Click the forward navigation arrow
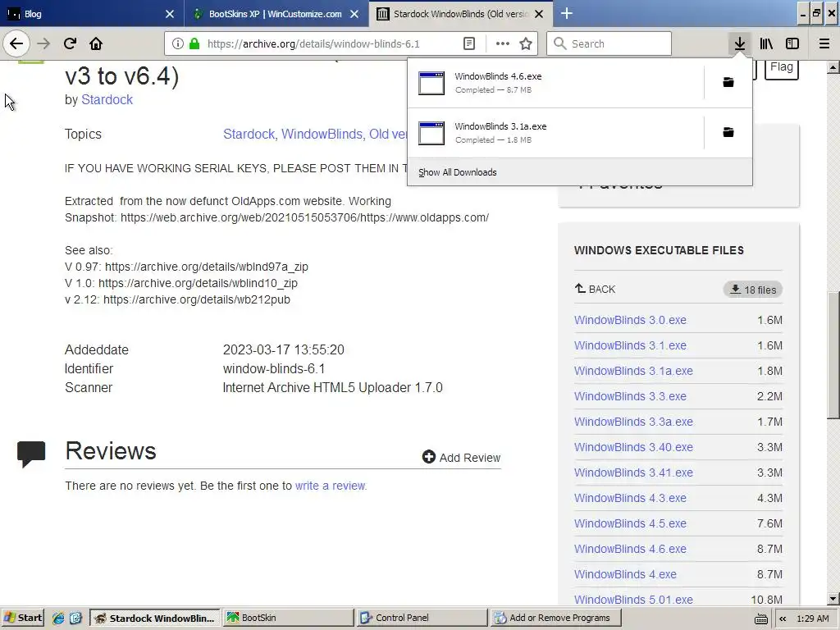This screenshot has width=840, height=630. (x=43, y=44)
